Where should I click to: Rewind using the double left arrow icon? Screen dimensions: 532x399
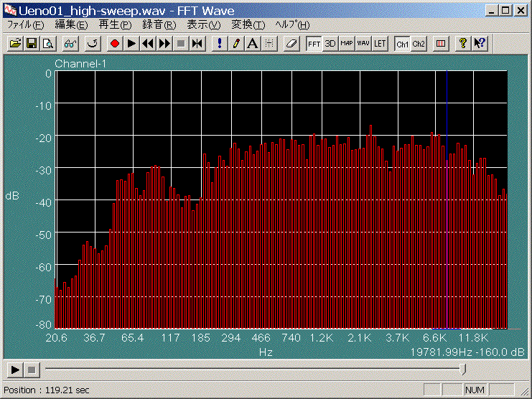point(148,44)
